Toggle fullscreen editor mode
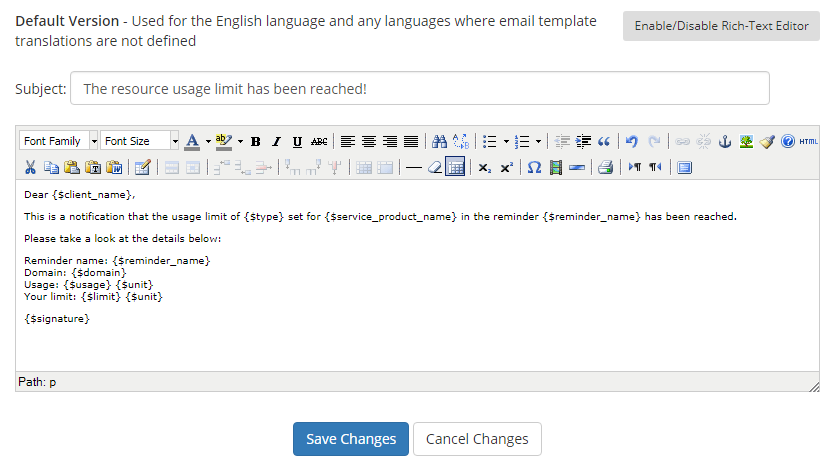Image resolution: width=837 pixels, height=468 pixels. tap(684, 168)
